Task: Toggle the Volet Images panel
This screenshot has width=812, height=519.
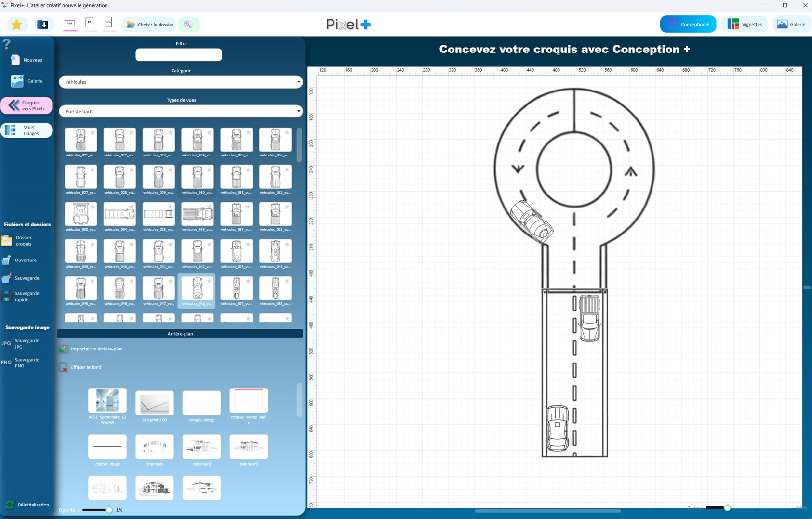Action: coord(27,130)
